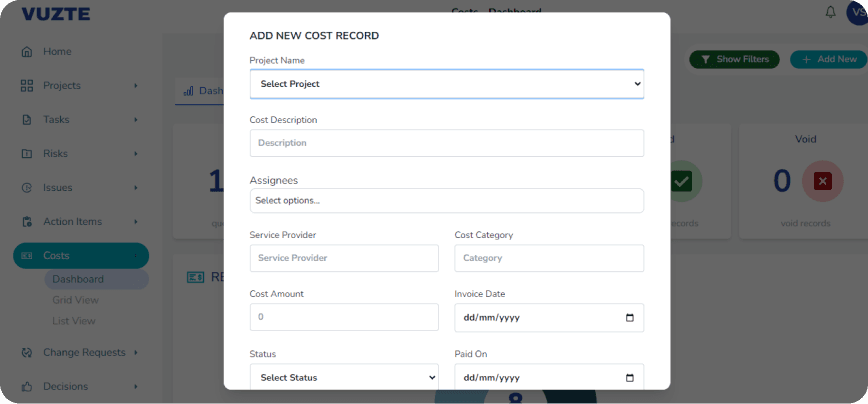The height and width of the screenshot is (404, 868).
Task: Click the "ADD NEW COST RECORD" heading
Action: pos(314,36)
